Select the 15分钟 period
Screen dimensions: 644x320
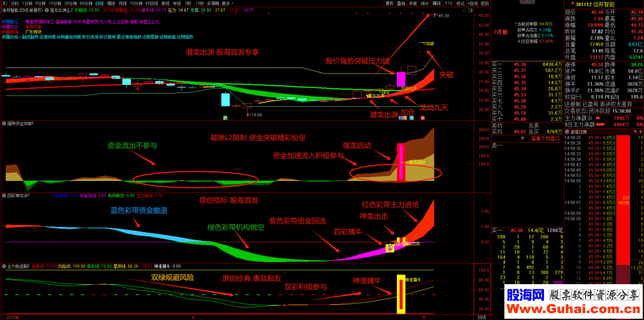[55, 3]
